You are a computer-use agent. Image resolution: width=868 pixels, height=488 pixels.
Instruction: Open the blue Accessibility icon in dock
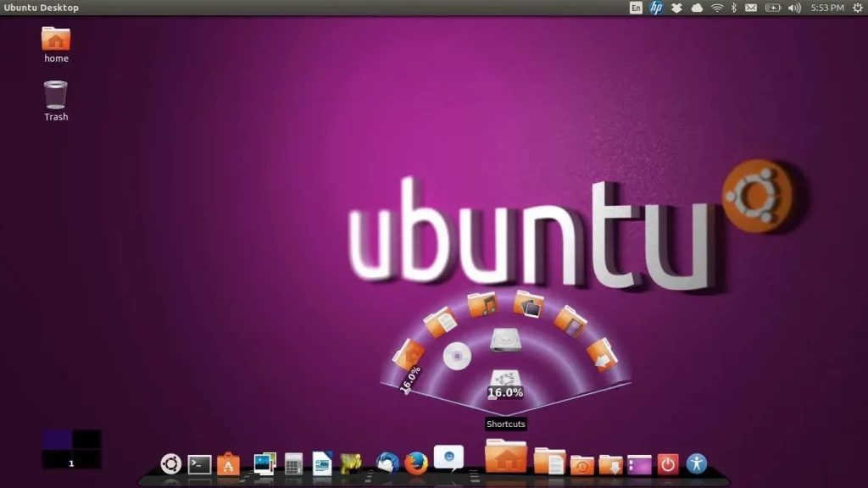pyautogui.click(x=697, y=463)
